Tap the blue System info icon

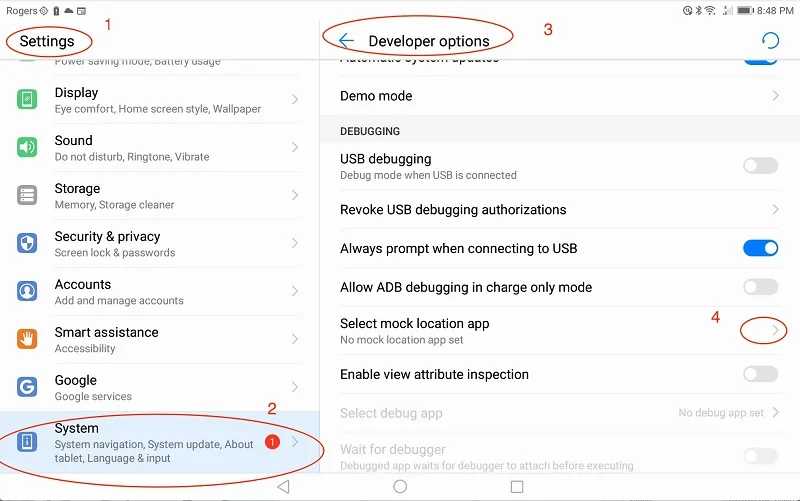click(27, 442)
